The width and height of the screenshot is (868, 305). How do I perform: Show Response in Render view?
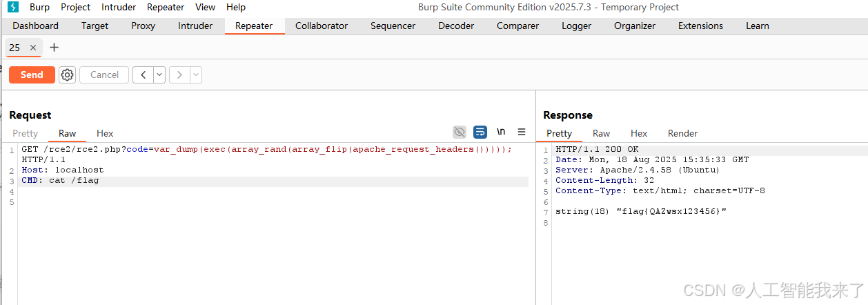682,133
